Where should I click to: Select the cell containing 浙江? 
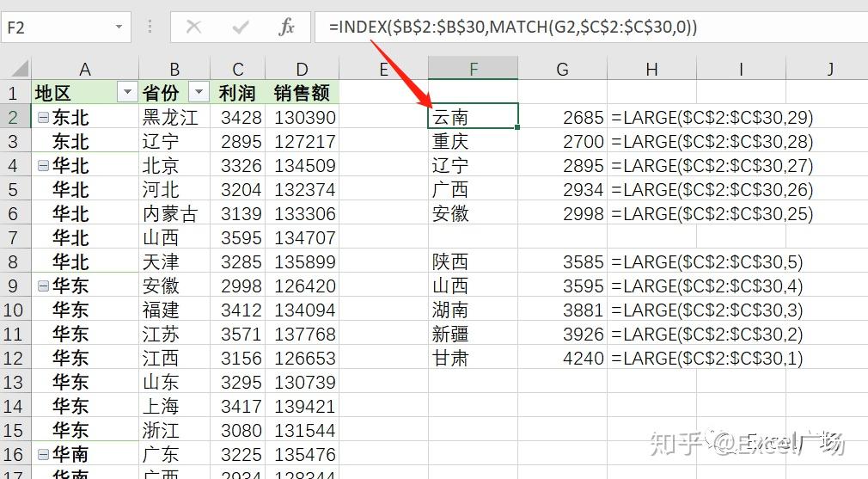pos(174,430)
